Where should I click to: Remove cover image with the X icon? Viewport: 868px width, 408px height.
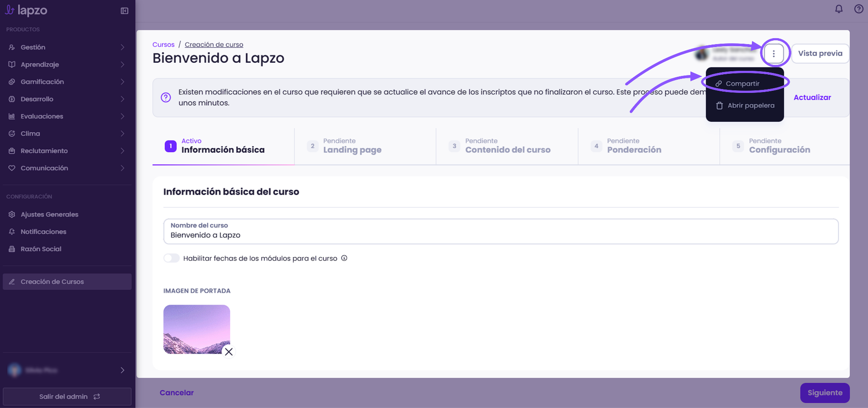point(229,352)
